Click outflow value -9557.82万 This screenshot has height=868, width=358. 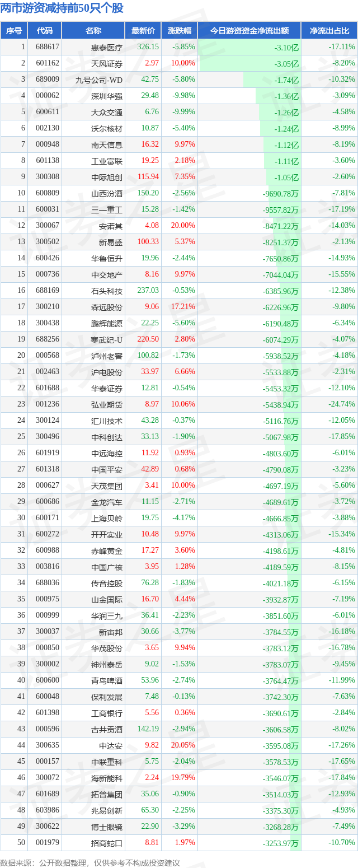(280, 209)
